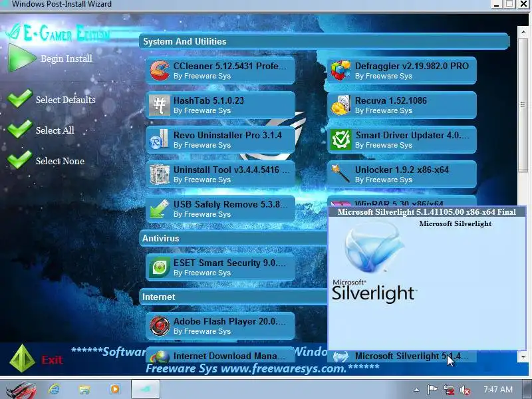The image size is (532, 399).
Task: Click the green diamond Exit icon
Action: pyautogui.click(x=23, y=358)
